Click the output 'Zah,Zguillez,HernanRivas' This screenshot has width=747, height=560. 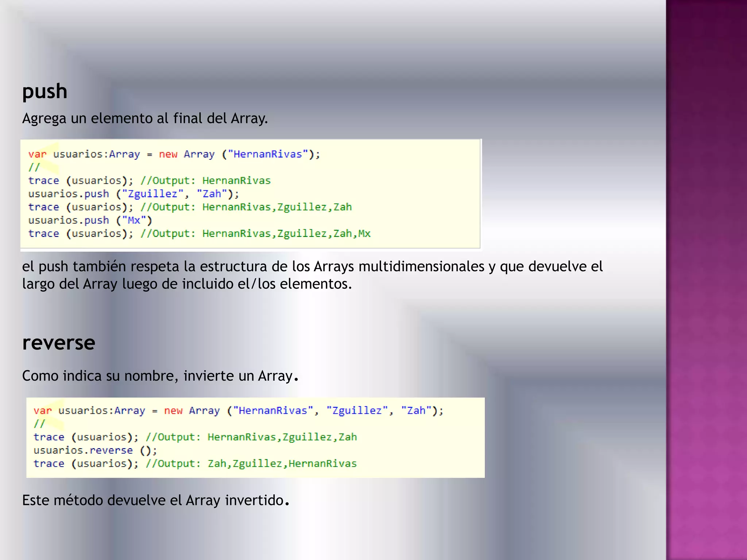[282, 463]
